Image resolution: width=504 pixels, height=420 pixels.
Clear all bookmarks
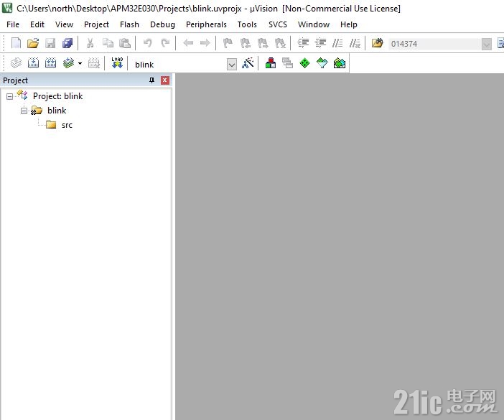280,43
